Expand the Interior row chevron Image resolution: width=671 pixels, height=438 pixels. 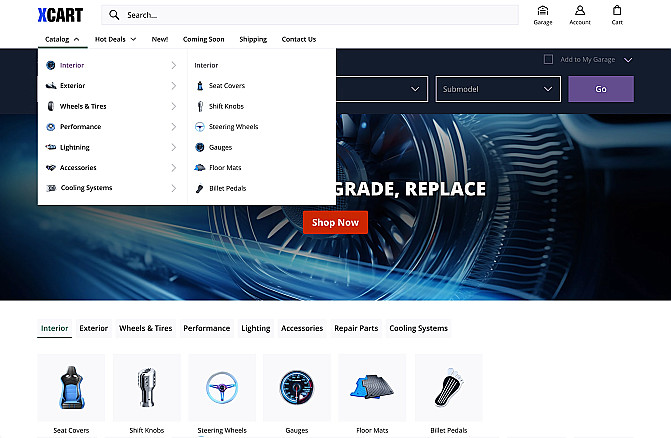(x=173, y=65)
